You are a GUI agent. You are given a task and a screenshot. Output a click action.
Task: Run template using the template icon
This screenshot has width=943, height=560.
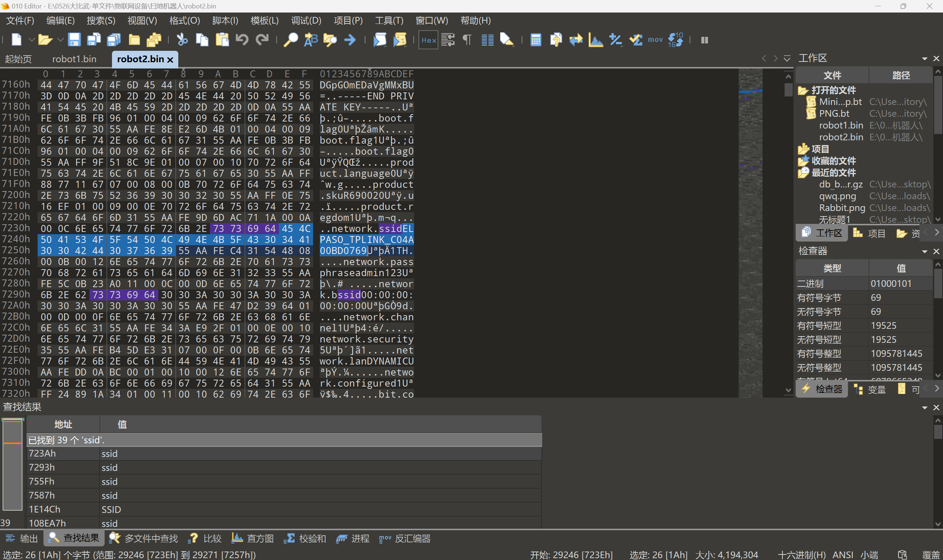[x=400, y=40]
